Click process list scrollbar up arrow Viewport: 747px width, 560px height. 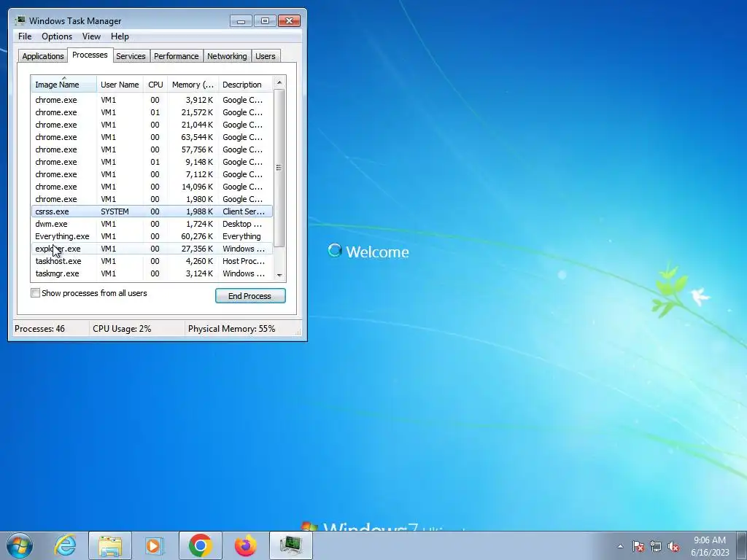tap(279, 82)
